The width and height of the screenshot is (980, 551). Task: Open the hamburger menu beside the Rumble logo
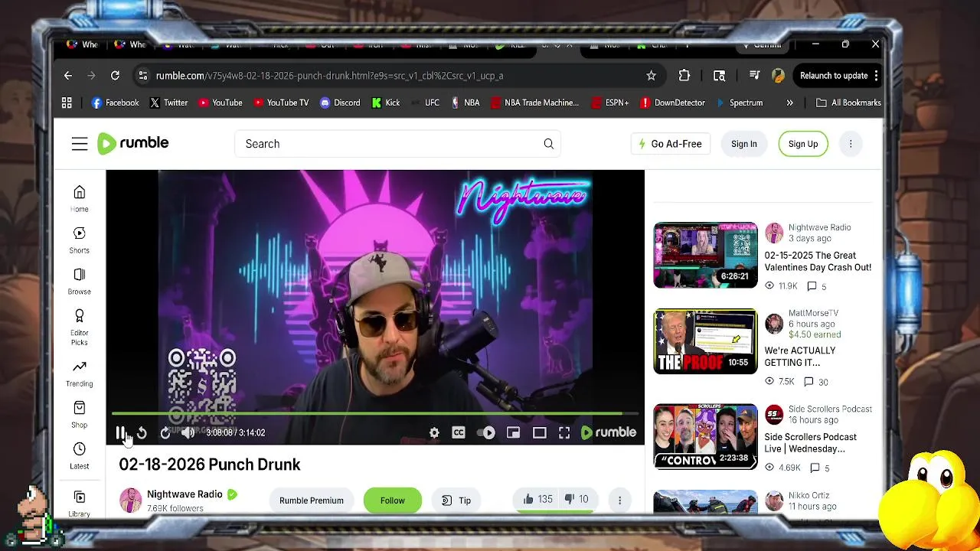pyautogui.click(x=80, y=144)
